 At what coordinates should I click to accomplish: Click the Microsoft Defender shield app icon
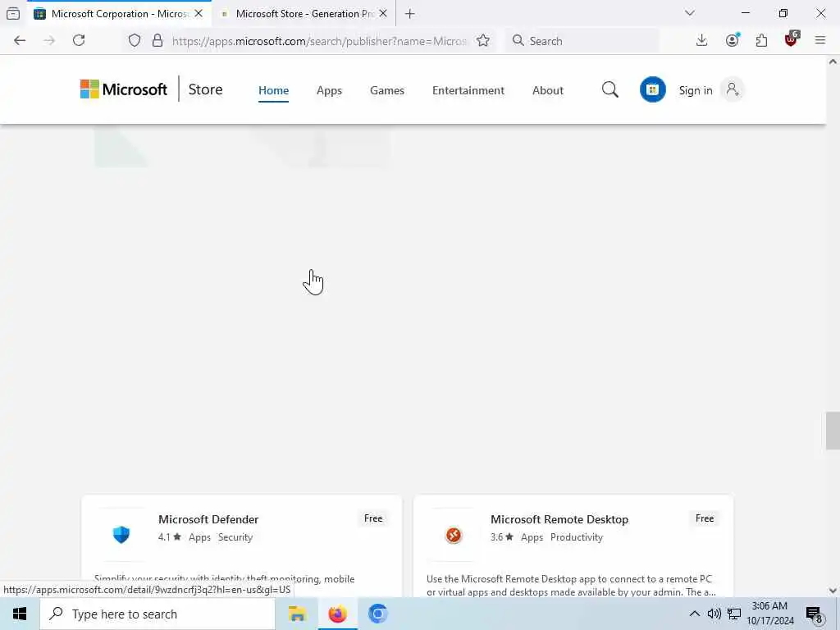tap(121, 534)
